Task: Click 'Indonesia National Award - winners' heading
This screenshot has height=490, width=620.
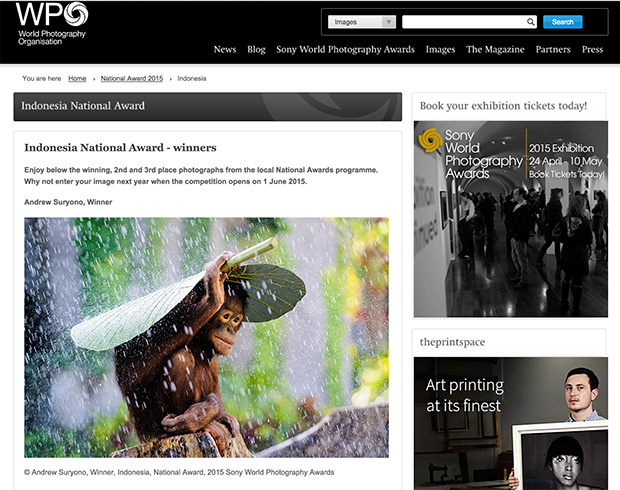Action: pyautogui.click(x=120, y=148)
